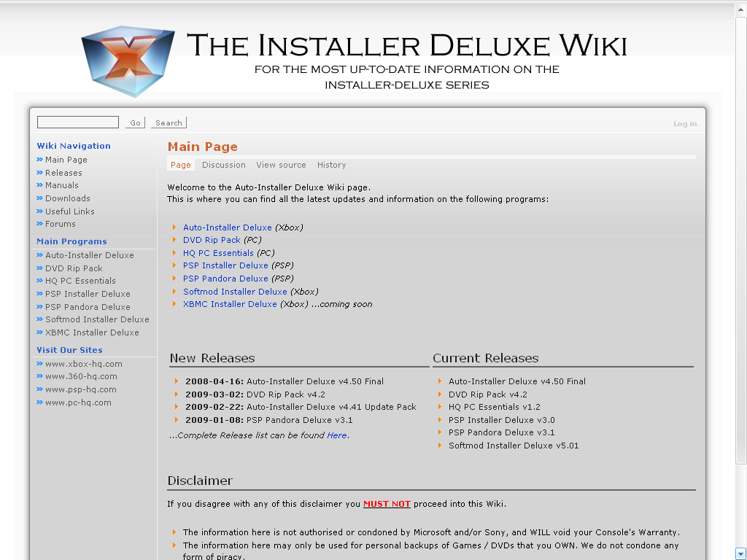Click the 'Current Releases' section heading

[485, 358]
